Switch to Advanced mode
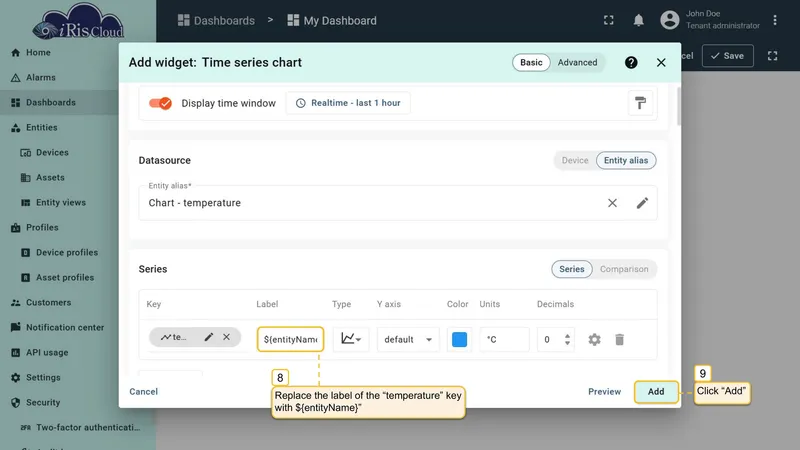Image resolution: width=800 pixels, height=450 pixels. coord(577,62)
